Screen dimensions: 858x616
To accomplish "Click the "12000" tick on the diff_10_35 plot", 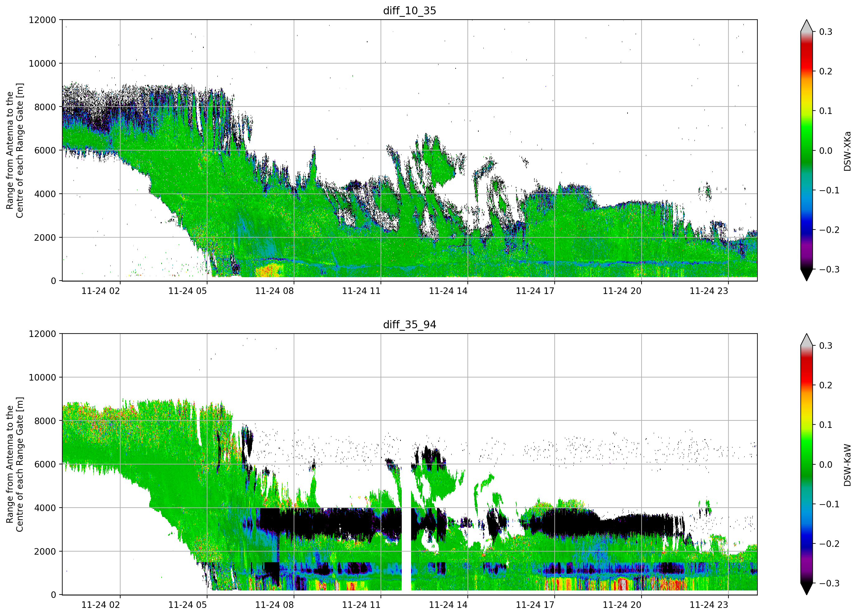I will coord(42,20).
